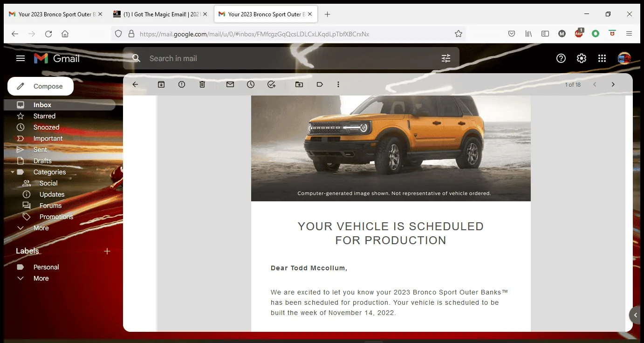The image size is (644, 343).
Task: Add the email to Tasks
Action: [x=272, y=84]
